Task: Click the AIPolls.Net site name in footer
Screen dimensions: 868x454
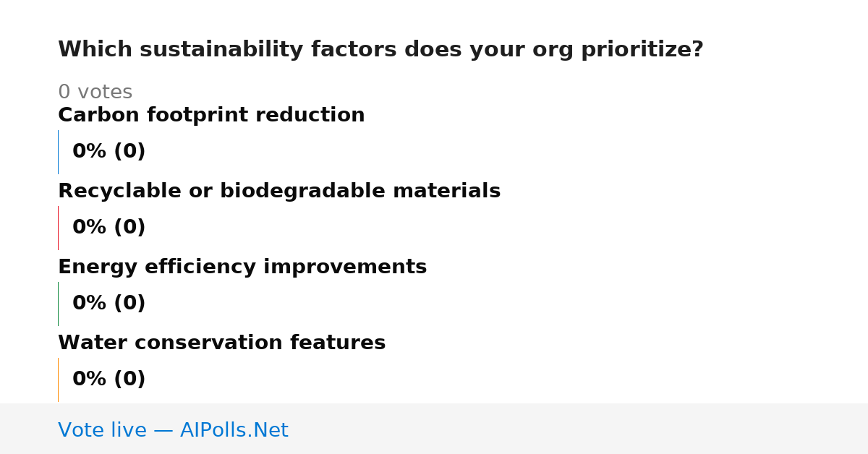Action: coord(234,430)
